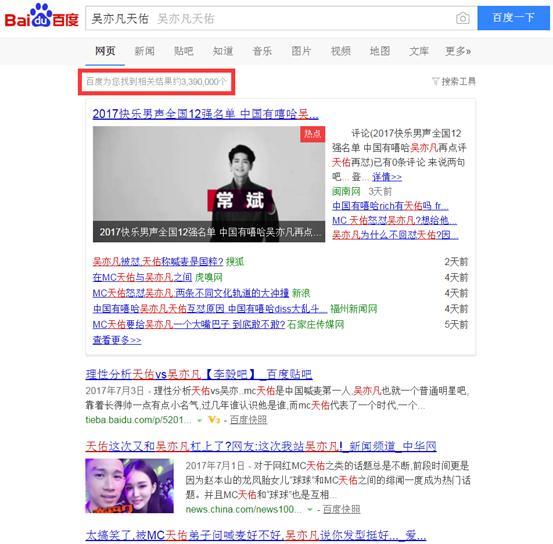Image resolution: width=553 pixels, height=544 pixels.
Task: Switch to the 贴吧 tab
Action: click(x=184, y=51)
